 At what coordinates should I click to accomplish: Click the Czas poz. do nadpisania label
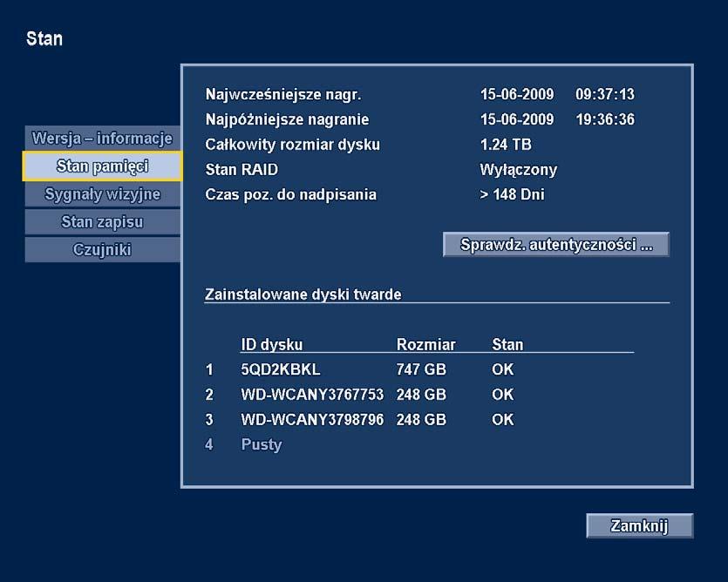(290, 194)
